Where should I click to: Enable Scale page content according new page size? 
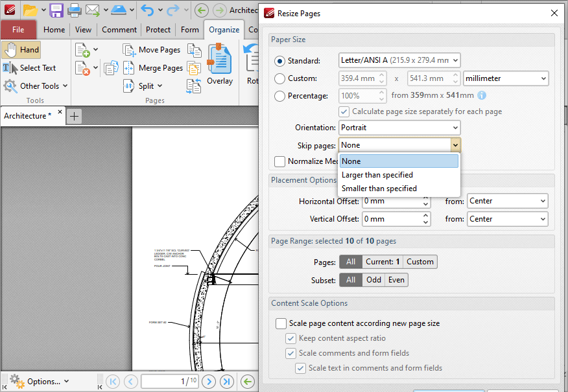(x=281, y=323)
